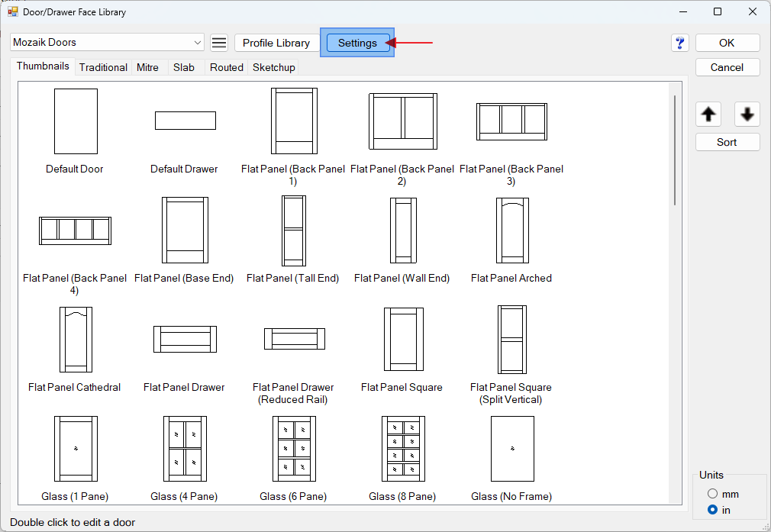This screenshot has height=532, width=771.
Task: Confirm with the OK button
Action: coord(727,43)
